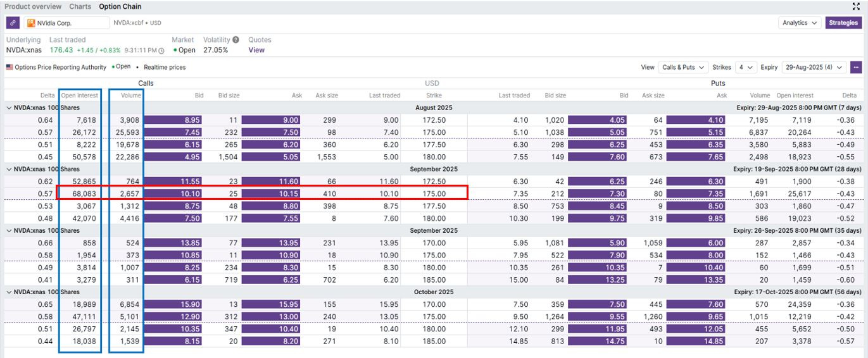Open the Analytics dropdown
This screenshot has width=868, height=358.
799,23
